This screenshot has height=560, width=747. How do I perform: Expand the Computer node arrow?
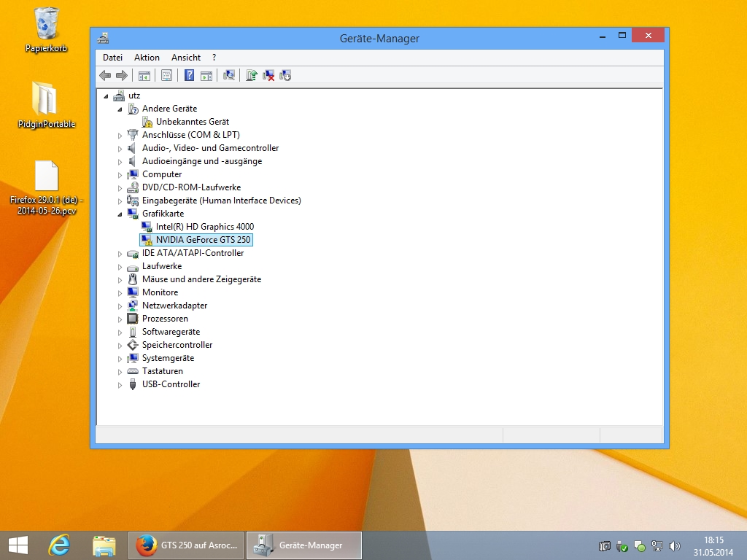pos(120,175)
